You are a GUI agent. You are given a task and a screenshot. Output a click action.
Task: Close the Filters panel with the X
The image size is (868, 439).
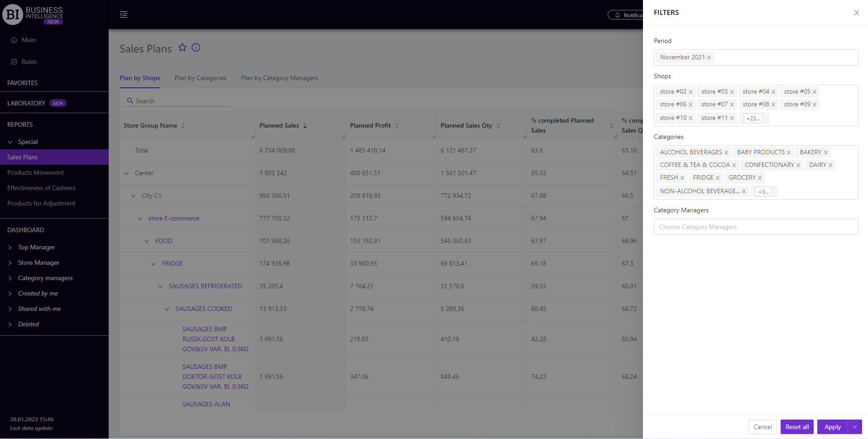tap(856, 13)
